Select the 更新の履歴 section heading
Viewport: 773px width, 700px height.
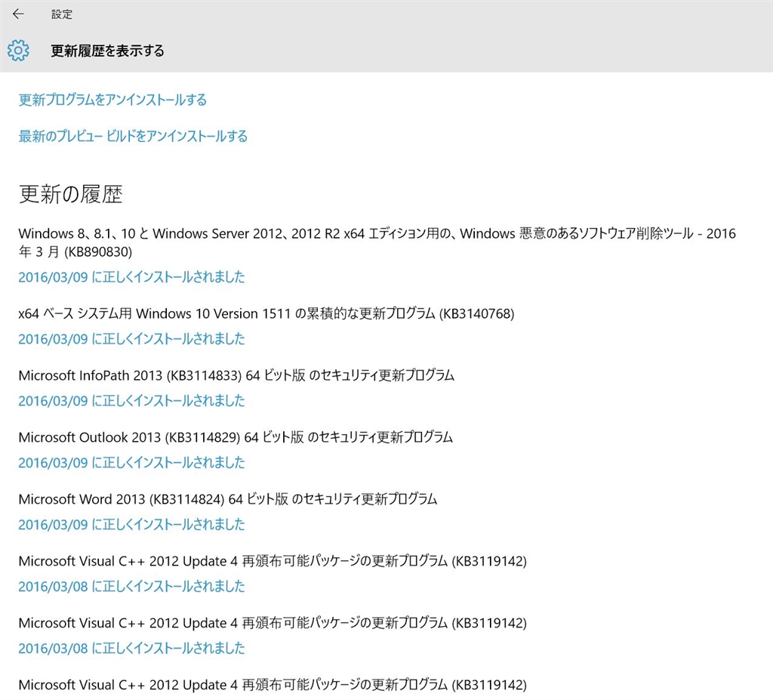click(x=70, y=194)
